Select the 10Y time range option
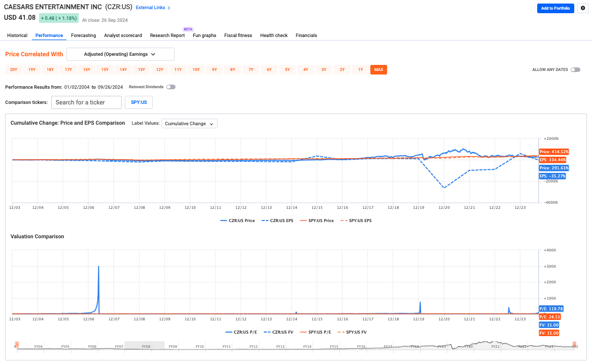 (196, 70)
